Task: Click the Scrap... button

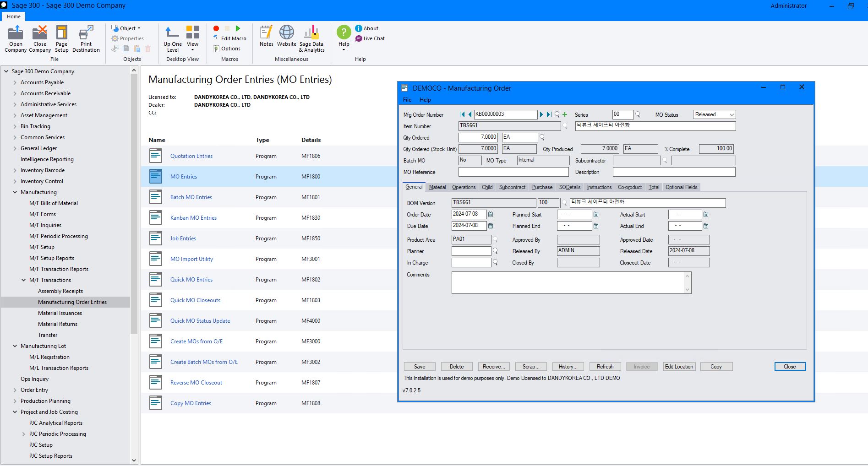Action: (531, 367)
